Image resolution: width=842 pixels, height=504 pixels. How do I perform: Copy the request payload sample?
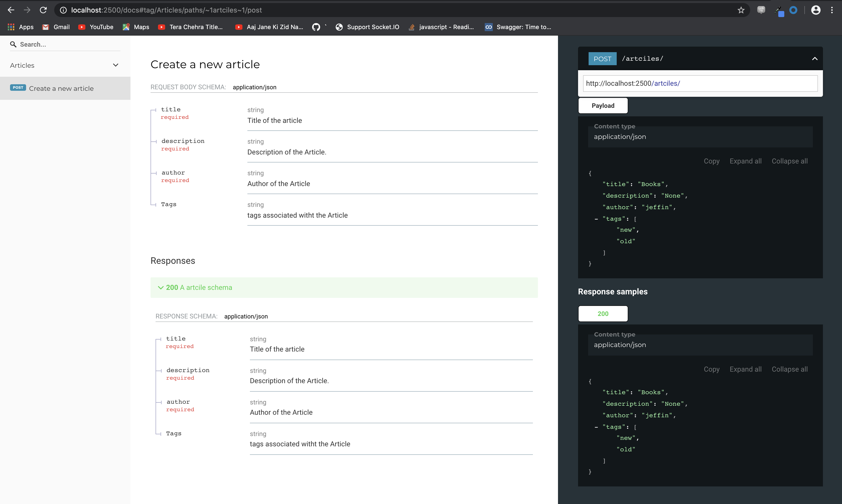712,161
